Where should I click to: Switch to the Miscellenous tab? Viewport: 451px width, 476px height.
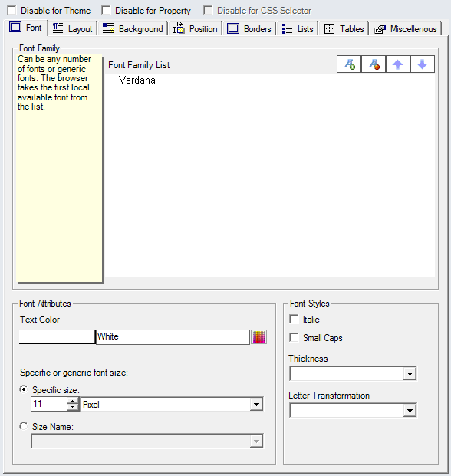406,29
